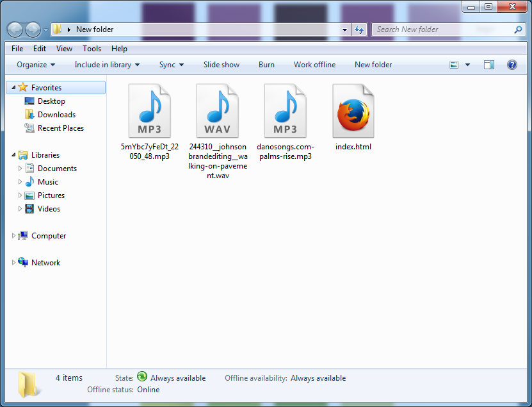
Task: Expand the Computer node
Action: coord(13,235)
